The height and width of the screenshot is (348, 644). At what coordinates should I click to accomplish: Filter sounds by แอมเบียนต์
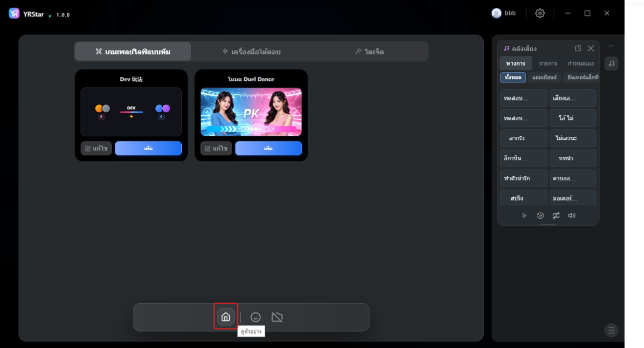point(544,77)
